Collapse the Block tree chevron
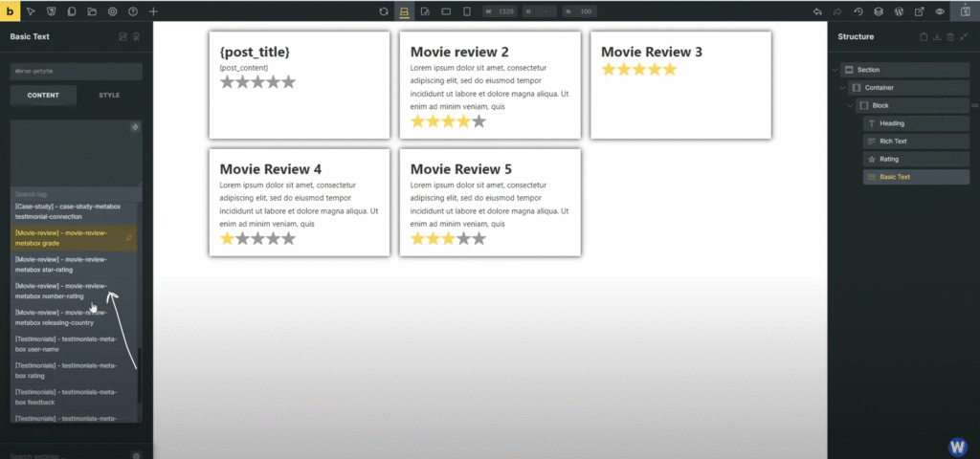The image size is (980, 459). point(852,105)
